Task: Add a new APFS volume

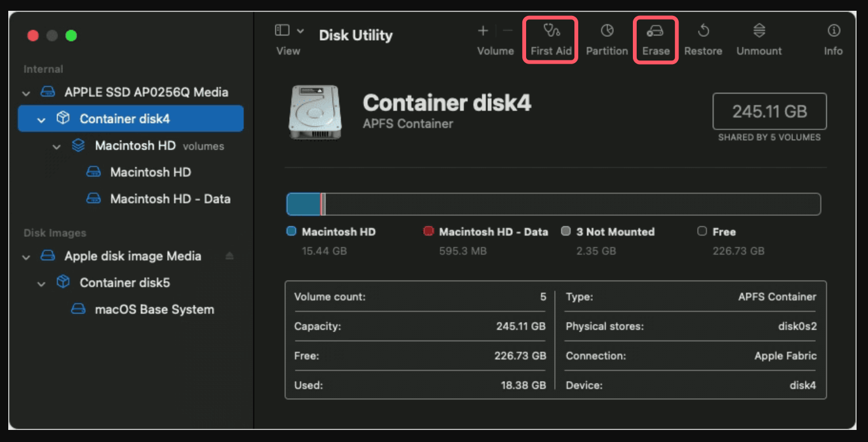Action: pyautogui.click(x=482, y=30)
